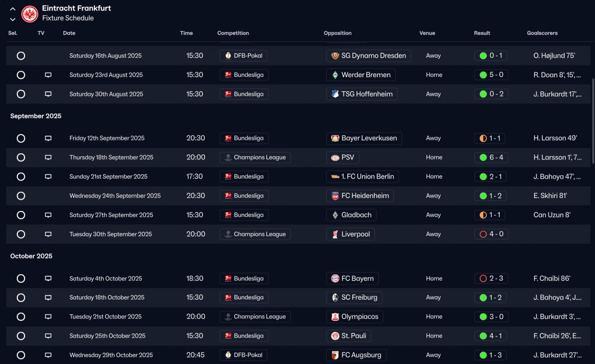The width and height of the screenshot is (595, 364).
Task: Click the Opposition column header
Action: point(337,33)
